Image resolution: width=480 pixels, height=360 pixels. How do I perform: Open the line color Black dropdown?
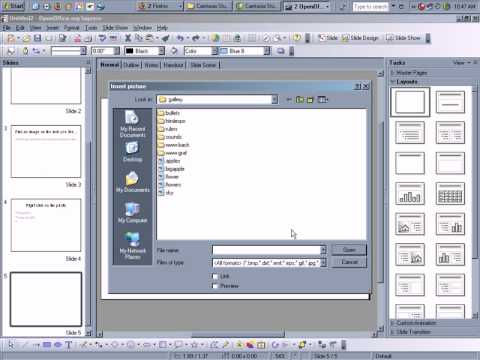[x=162, y=51]
